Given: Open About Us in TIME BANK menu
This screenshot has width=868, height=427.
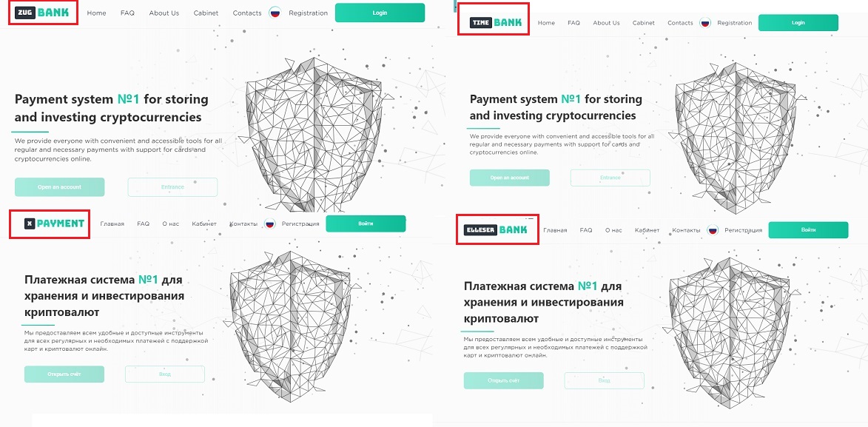Looking at the screenshot, I should [x=606, y=23].
